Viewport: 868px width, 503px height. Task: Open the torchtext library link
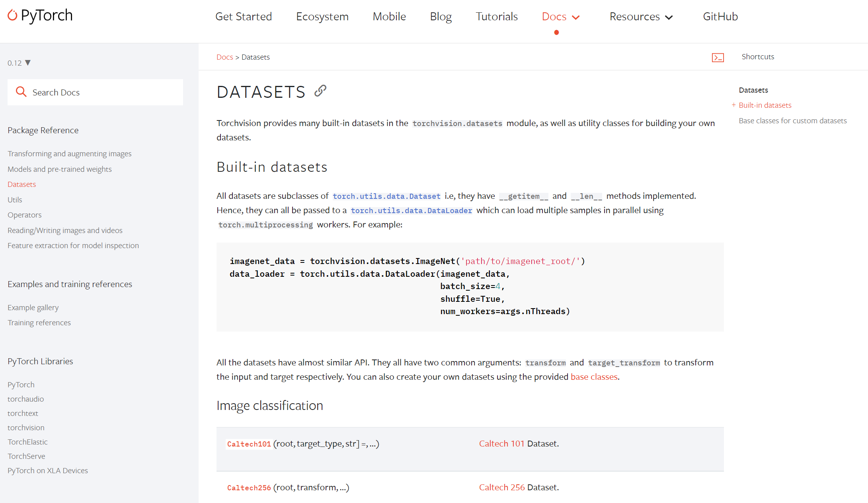[x=23, y=413]
